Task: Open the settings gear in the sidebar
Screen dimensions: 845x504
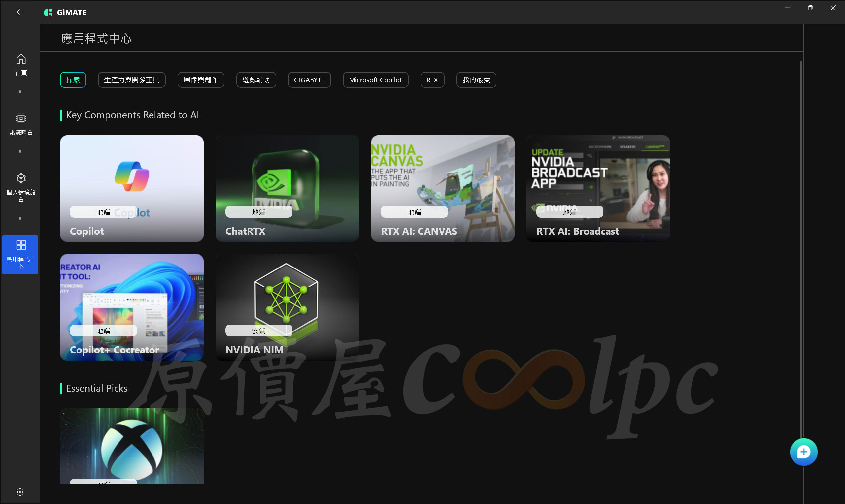Action: point(20,492)
